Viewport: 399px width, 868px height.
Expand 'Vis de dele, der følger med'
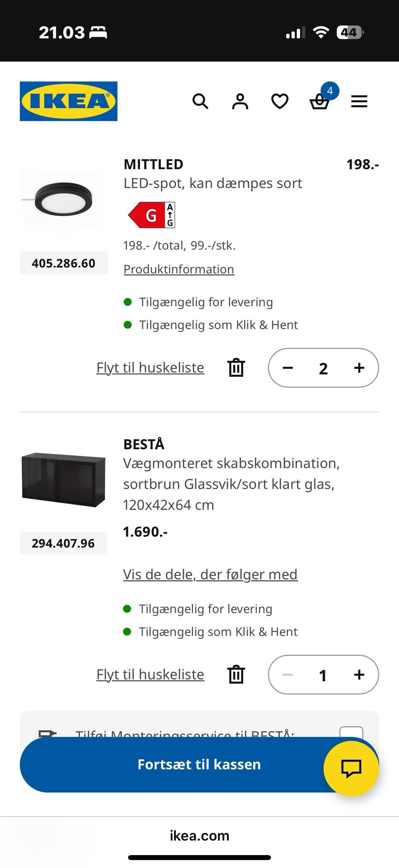[x=210, y=574]
